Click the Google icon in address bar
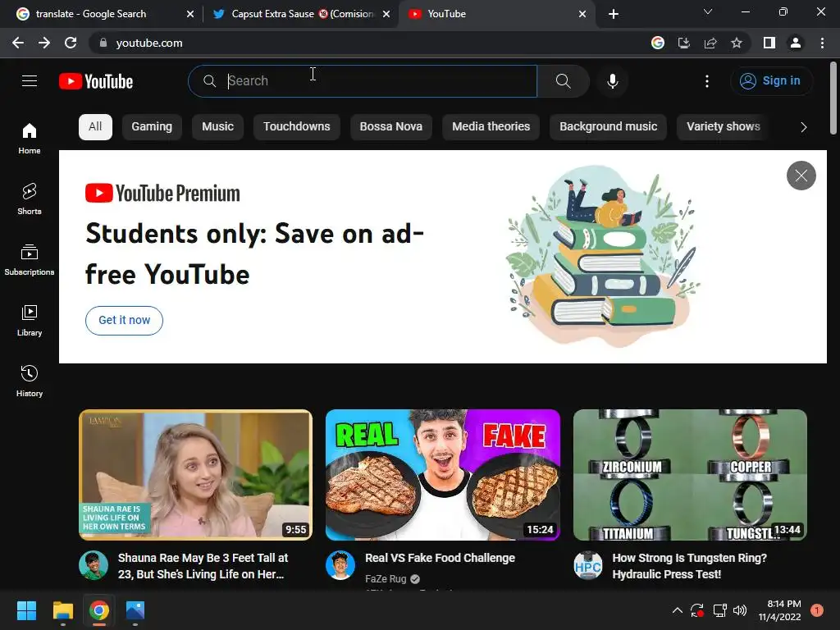840x630 pixels. [658, 43]
